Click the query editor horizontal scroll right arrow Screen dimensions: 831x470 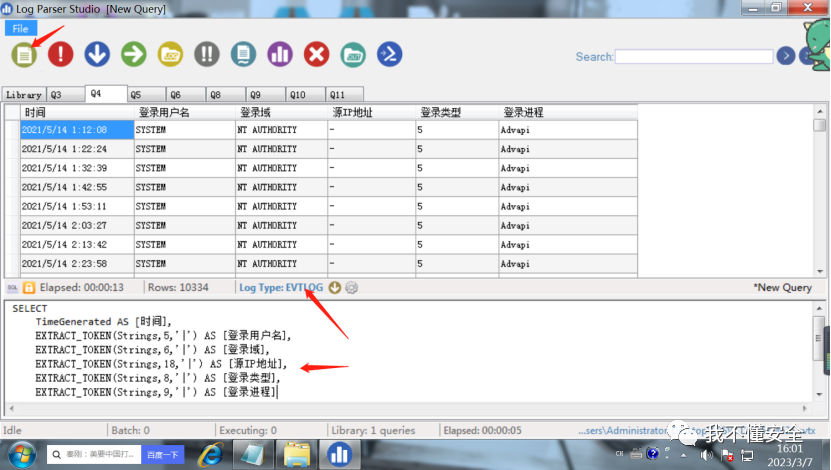coord(805,408)
